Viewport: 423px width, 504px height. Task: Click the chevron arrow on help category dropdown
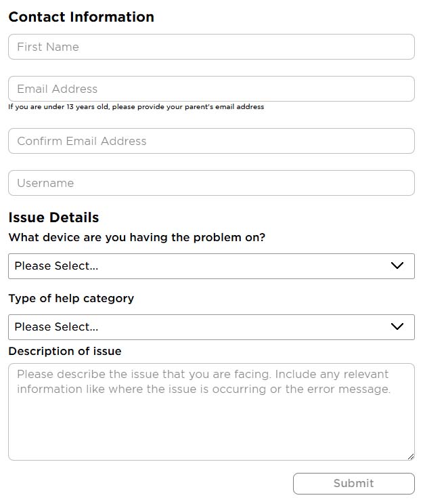(x=397, y=327)
